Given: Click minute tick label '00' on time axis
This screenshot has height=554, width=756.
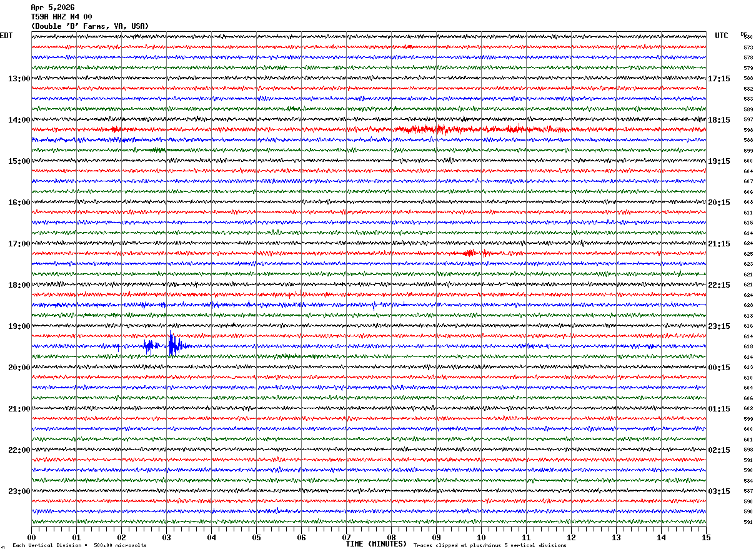Looking at the screenshot, I should (x=31, y=537).
